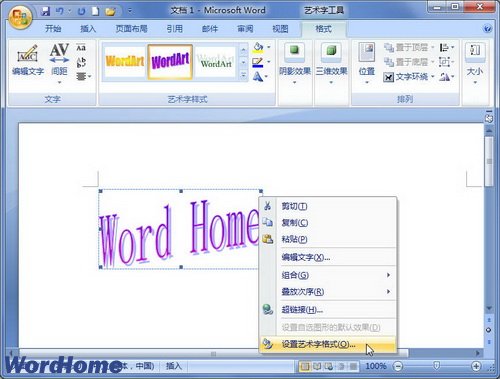Open the group objects dropdown

coord(447,62)
